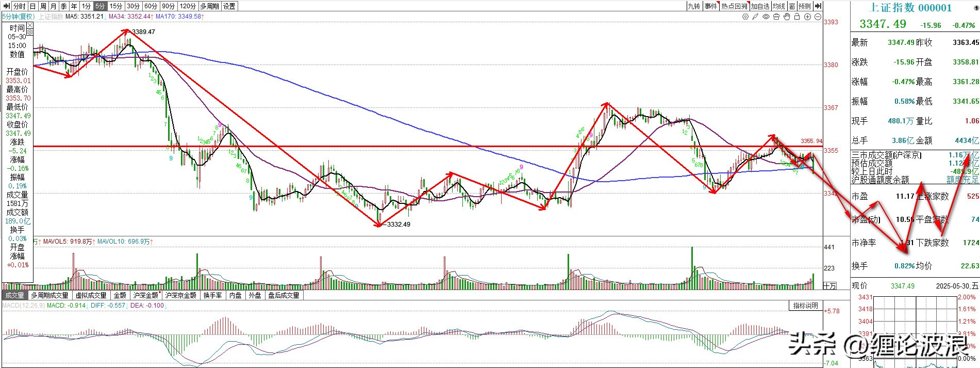
Task: Zoom out with the minus circle icon
Action: (818, 17)
